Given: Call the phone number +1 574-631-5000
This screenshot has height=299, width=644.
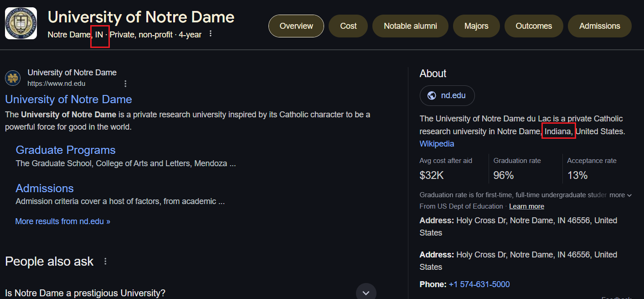Looking at the screenshot, I should point(479,284).
